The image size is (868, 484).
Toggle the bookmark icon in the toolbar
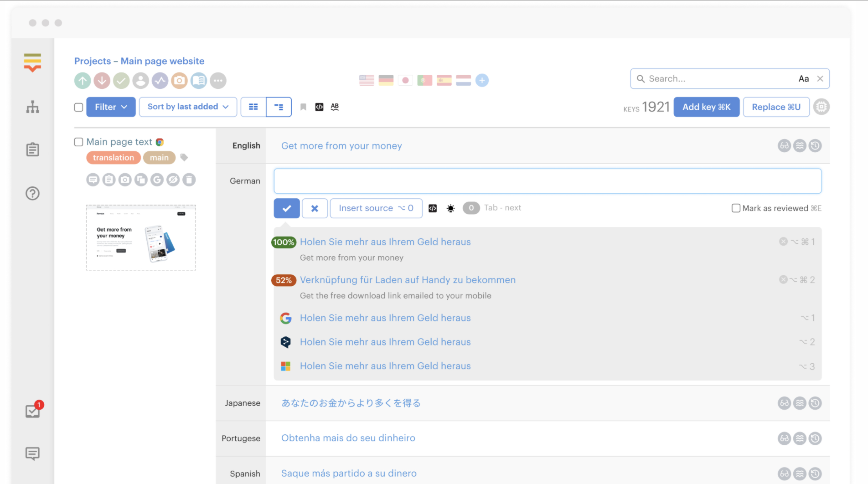(303, 107)
